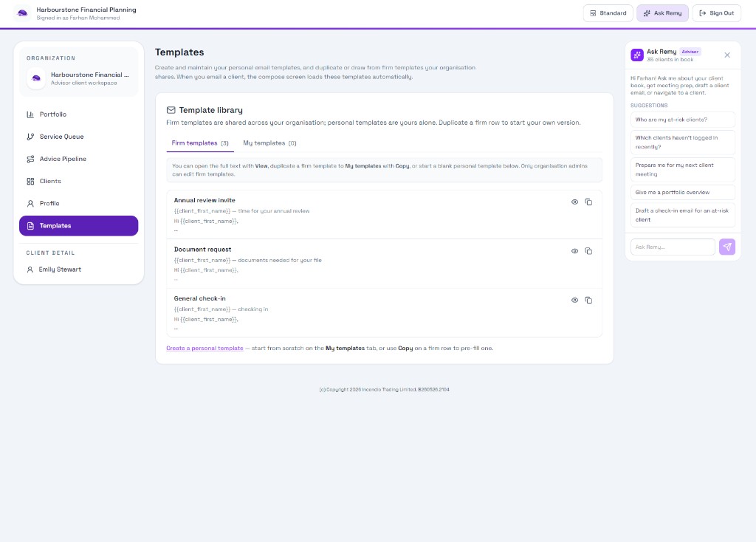Switch to Firm templates tab
756x542 pixels.
tap(200, 143)
